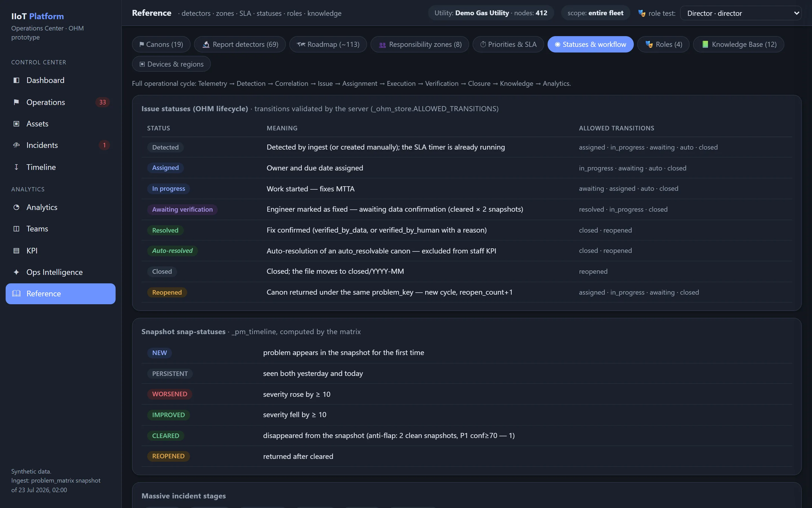Click the Statuses & workflow radio icon
812x508 pixels.
tap(557, 44)
